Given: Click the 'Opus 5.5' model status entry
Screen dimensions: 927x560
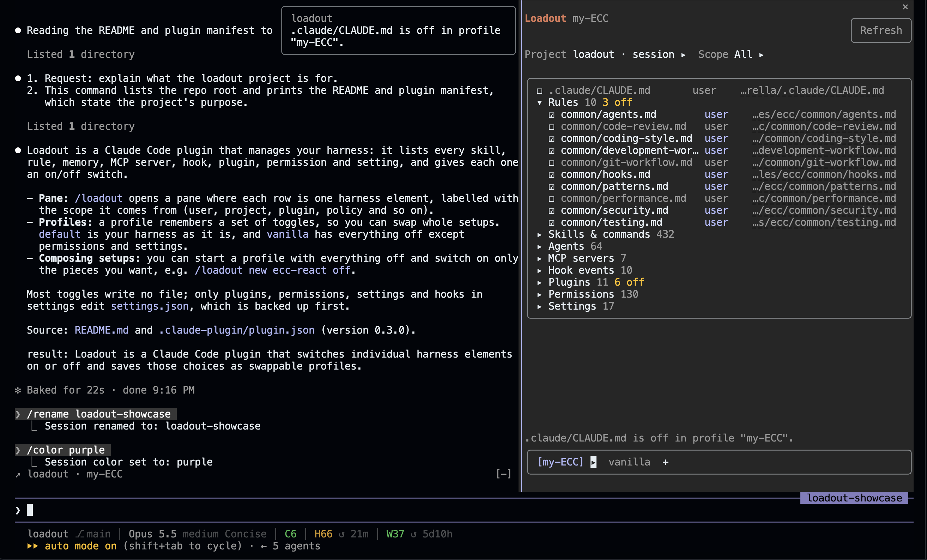Looking at the screenshot, I should coord(152,534).
